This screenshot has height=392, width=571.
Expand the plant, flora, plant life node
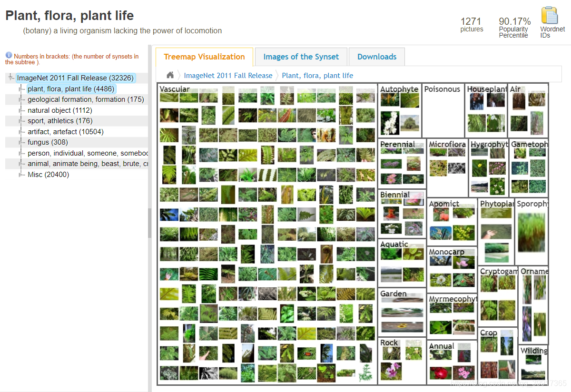(21, 89)
